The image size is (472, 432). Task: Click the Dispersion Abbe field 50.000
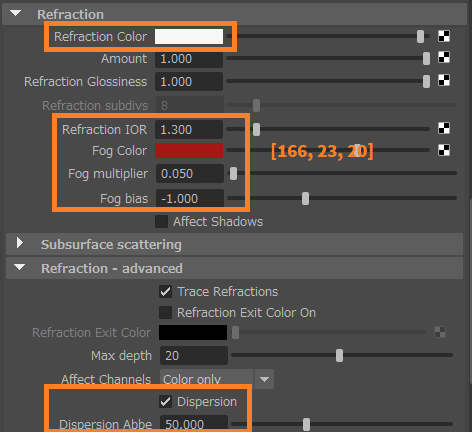click(x=194, y=423)
